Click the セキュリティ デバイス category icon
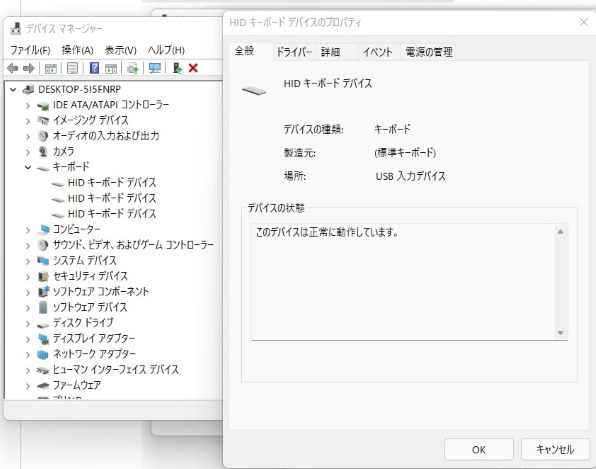Image resolution: width=596 pixels, height=469 pixels. click(43, 276)
